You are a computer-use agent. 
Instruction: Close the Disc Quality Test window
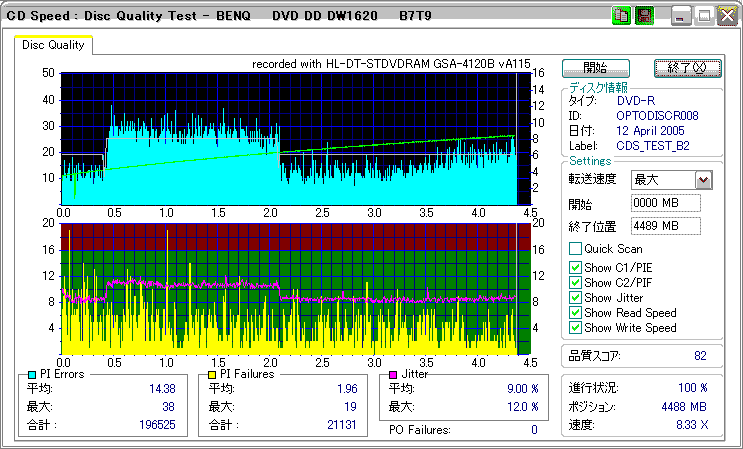pyautogui.click(x=727, y=16)
